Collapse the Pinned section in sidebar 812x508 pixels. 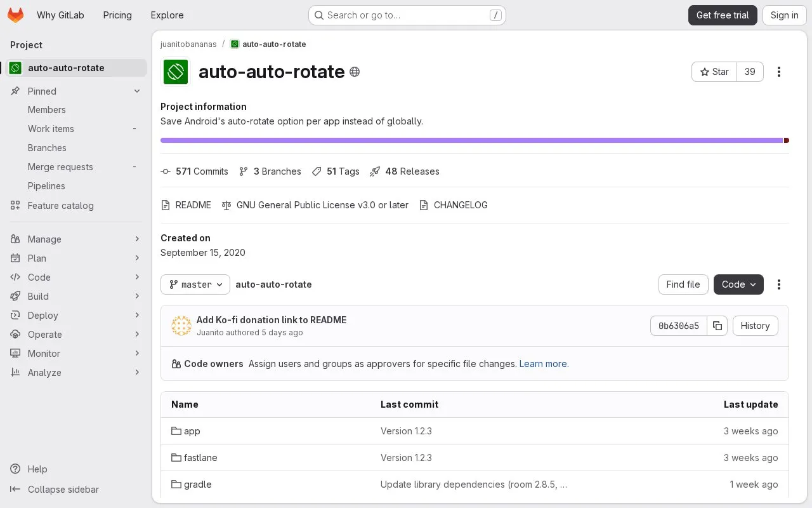(x=76, y=91)
